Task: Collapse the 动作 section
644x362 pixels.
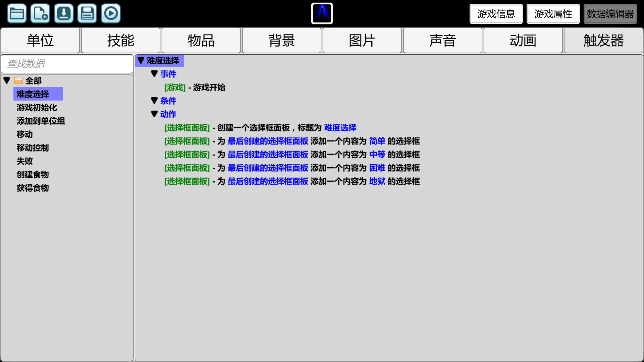Action: tap(154, 114)
